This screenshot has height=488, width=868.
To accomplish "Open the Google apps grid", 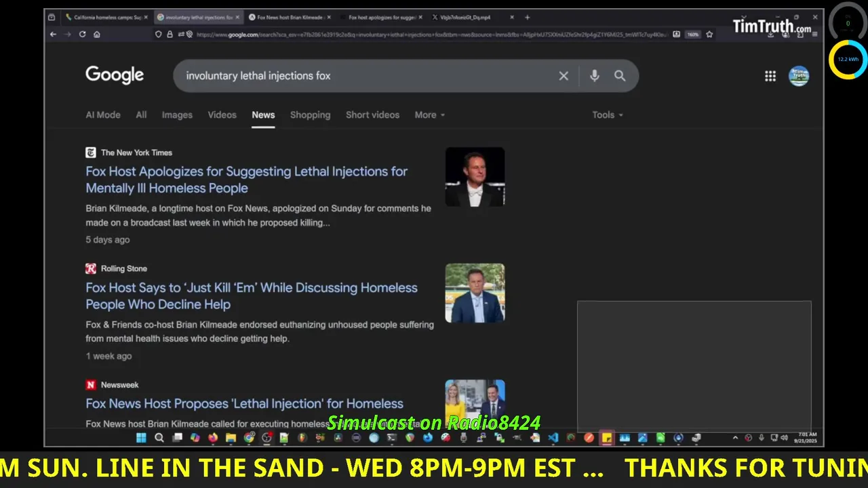I will (x=770, y=77).
